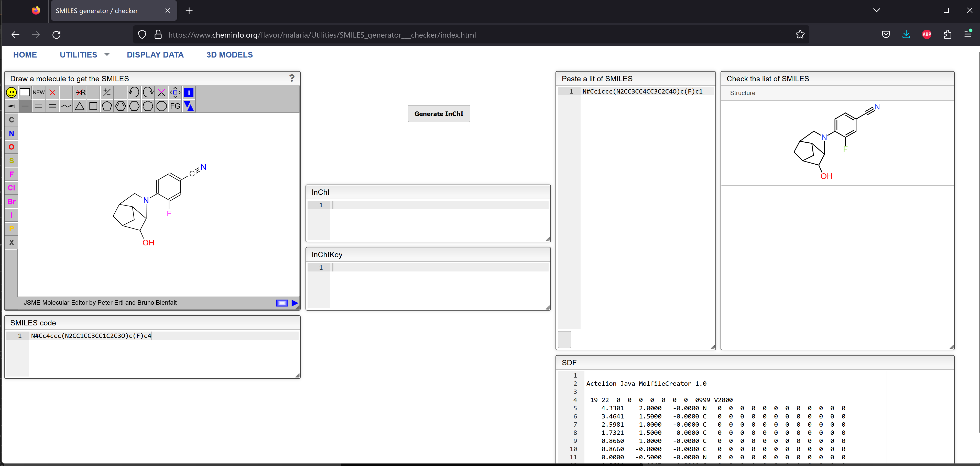The width and height of the screenshot is (980, 466).
Task: Go to the 3D MODELS menu item
Action: point(230,55)
